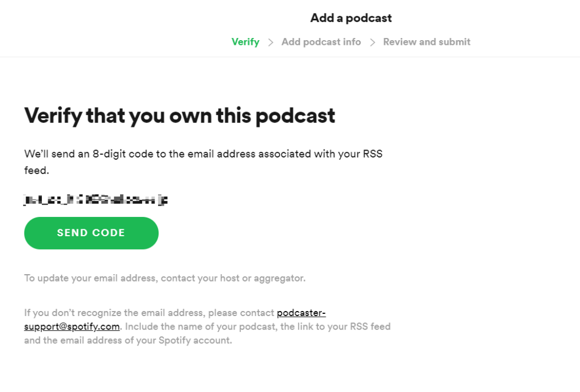Click the 8-digit code instruction sentence
The image size is (580, 392).
[x=203, y=162]
